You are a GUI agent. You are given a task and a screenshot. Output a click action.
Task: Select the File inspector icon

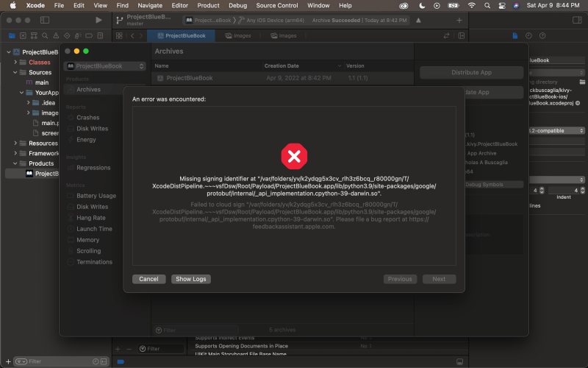click(515, 35)
